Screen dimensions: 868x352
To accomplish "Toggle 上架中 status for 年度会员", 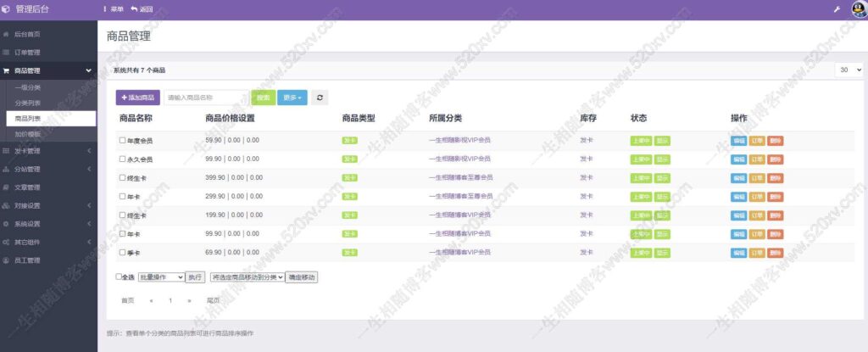I will point(641,141).
